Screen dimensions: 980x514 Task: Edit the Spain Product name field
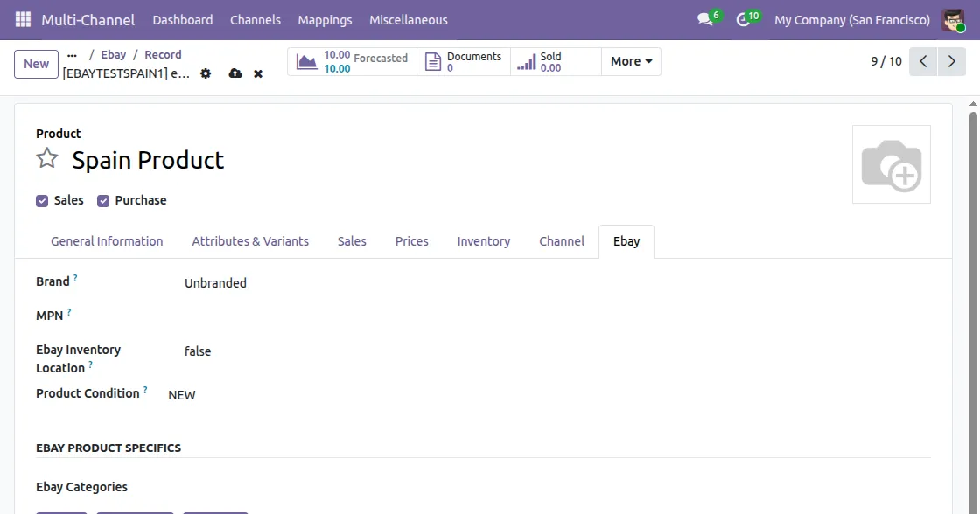[148, 161]
